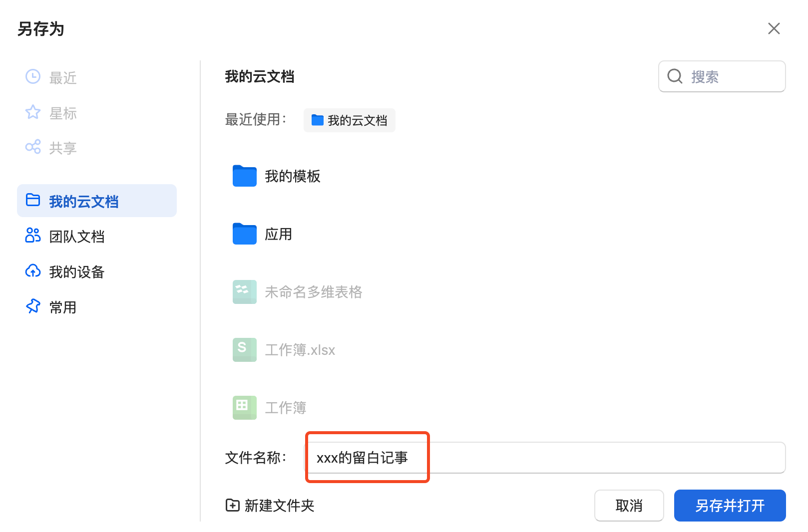Click the blue folder icon of 应用

245,234
